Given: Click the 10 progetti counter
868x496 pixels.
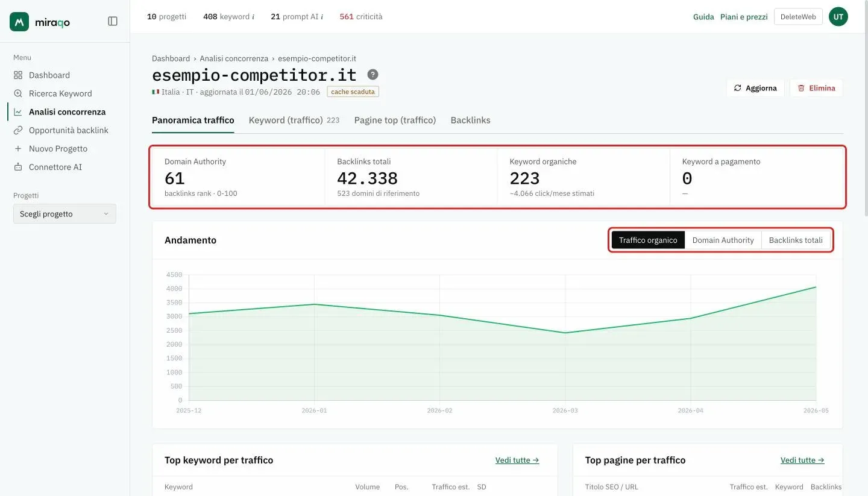Looking at the screenshot, I should (166, 17).
